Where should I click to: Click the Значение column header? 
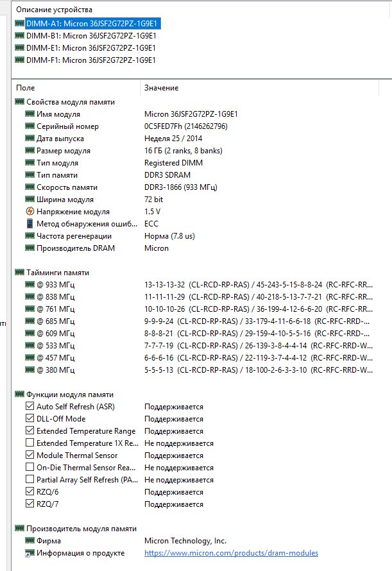click(162, 88)
